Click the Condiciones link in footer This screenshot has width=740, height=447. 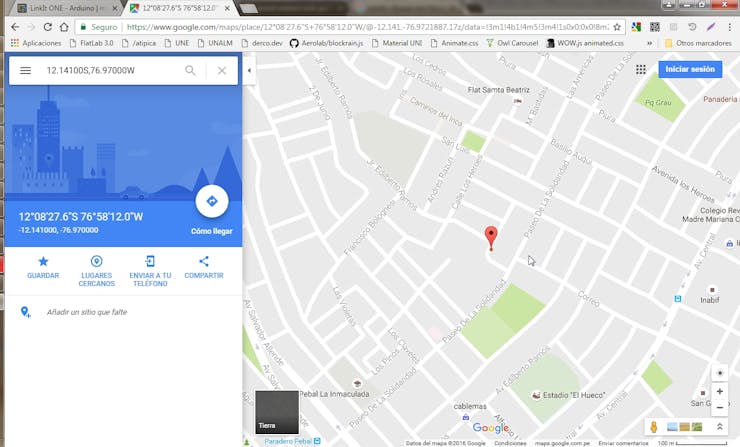[510, 443]
